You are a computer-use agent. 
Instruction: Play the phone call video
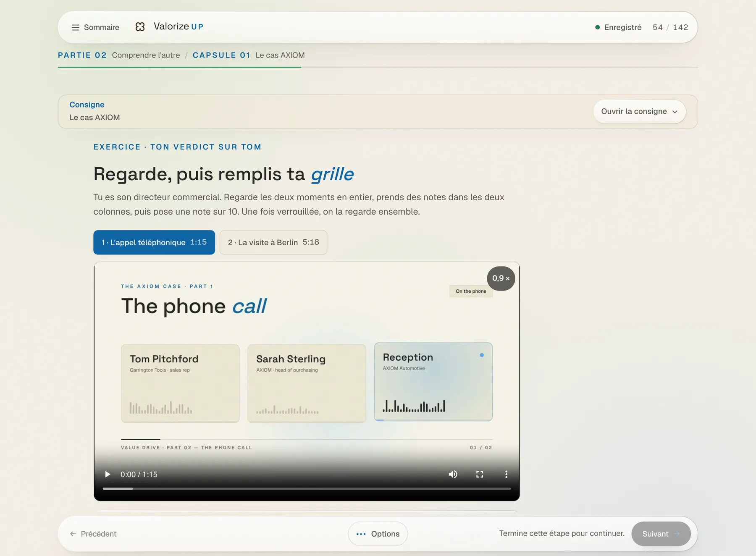(108, 474)
